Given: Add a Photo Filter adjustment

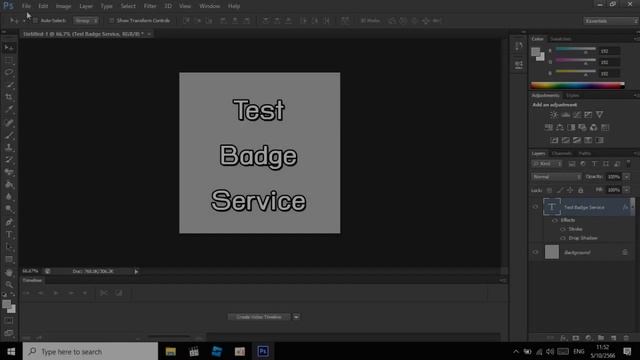Looking at the screenshot, I should click(582, 127).
